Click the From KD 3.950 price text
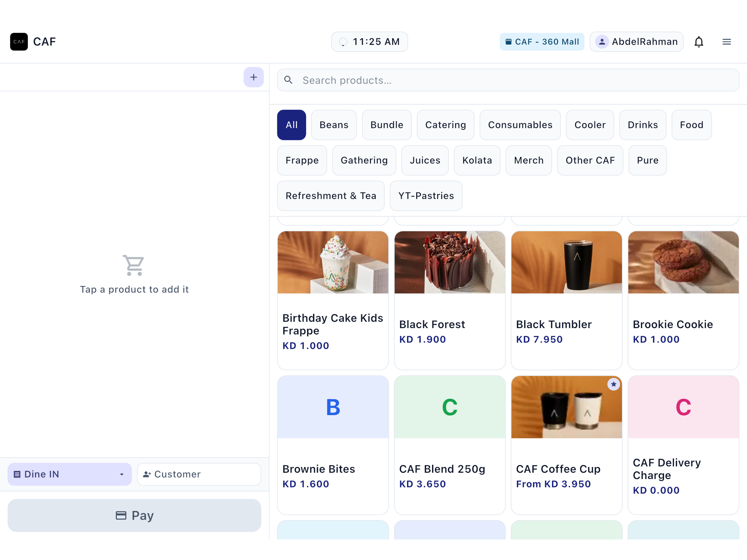Image resolution: width=747 pixels, height=560 pixels. (x=553, y=484)
